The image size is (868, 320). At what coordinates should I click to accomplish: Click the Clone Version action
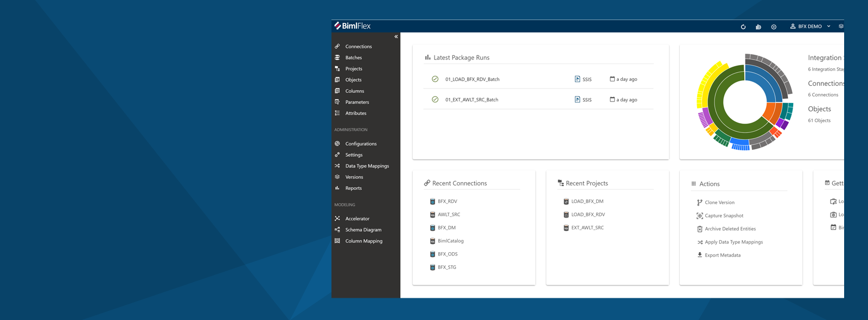pos(719,203)
